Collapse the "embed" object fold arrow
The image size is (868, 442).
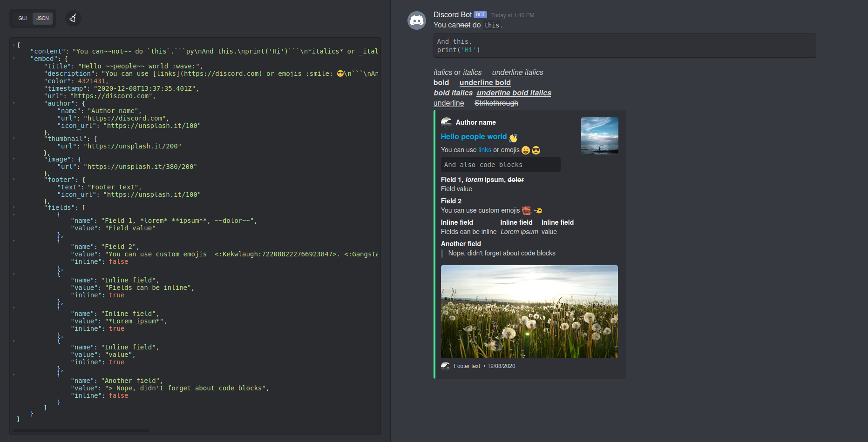pos(14,59)
